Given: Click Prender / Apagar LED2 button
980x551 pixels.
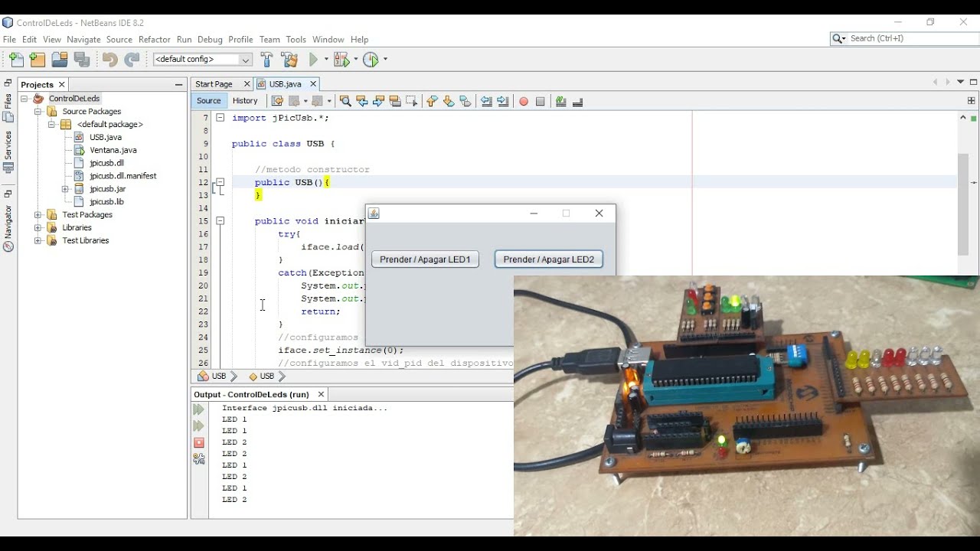Looking at the screenshot, I should (x=548, y=259).
